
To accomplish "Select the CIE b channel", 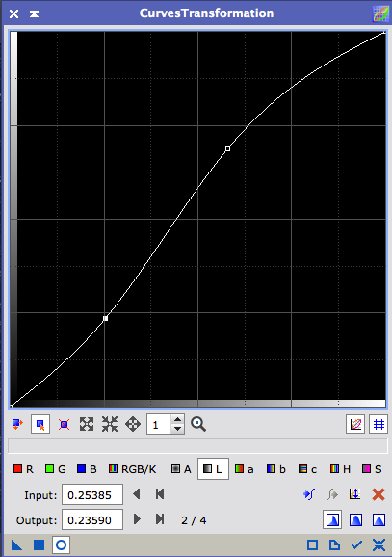I will pyautogui.click(x=275, y=469).
